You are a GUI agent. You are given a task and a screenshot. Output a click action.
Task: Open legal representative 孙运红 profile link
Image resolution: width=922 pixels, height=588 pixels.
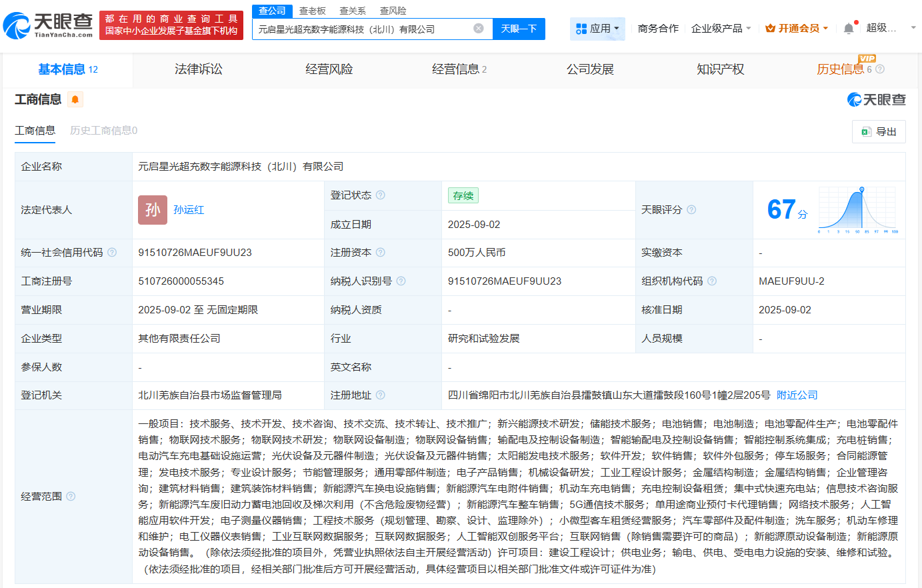(x=188, y=209)
